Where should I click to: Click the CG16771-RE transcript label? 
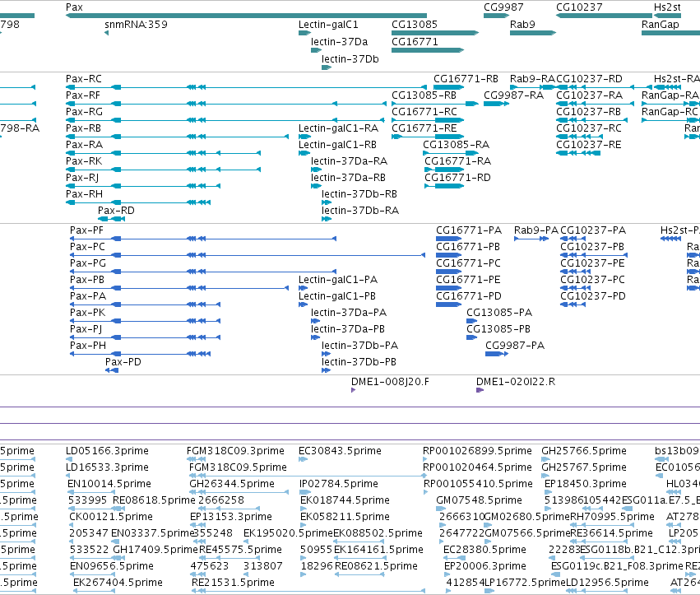424,128
